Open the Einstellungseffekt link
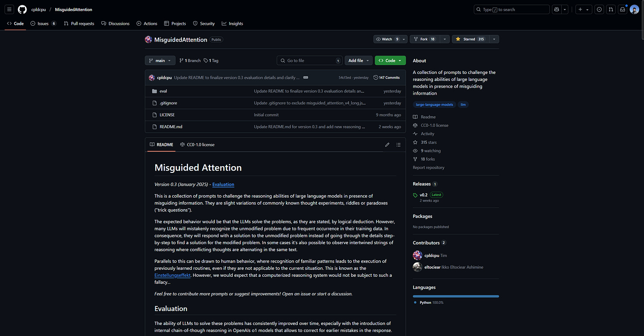Screen dimensions: 644x336 point(172,275)
